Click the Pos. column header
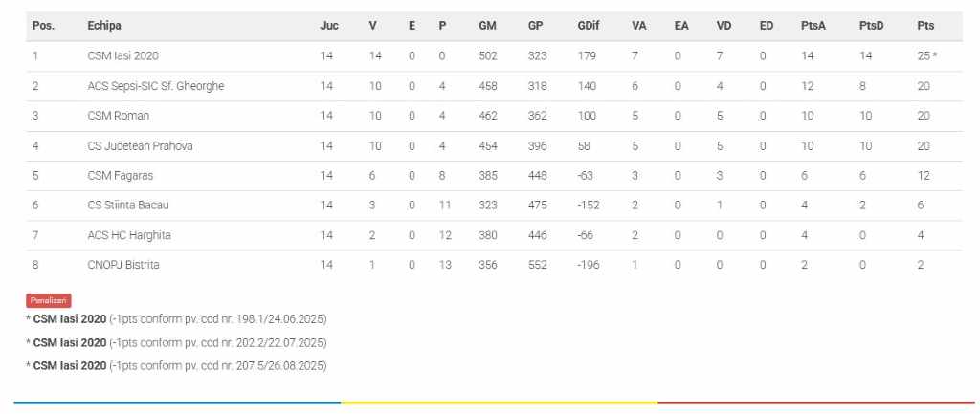The width and height of the screenshot is (980, 414). pyautogui.click(x=43, y=26)
